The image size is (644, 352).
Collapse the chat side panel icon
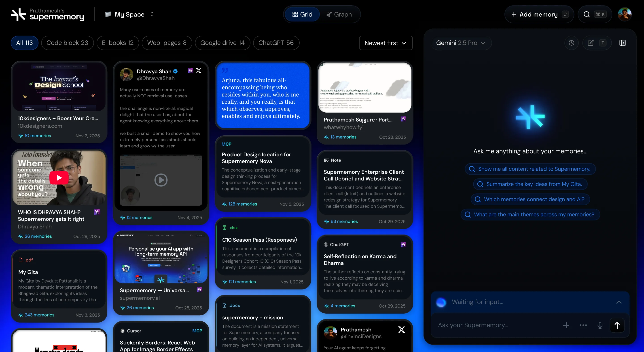tap(622, 43)
